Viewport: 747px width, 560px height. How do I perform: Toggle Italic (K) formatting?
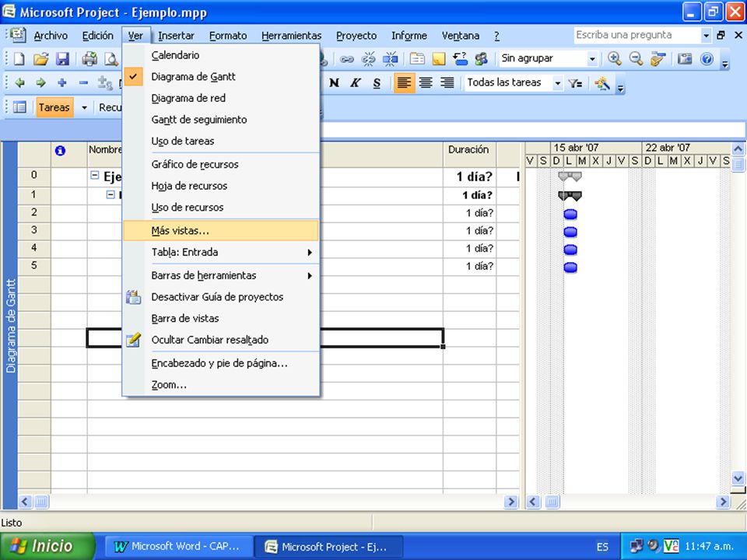click(x=356, y=83)
